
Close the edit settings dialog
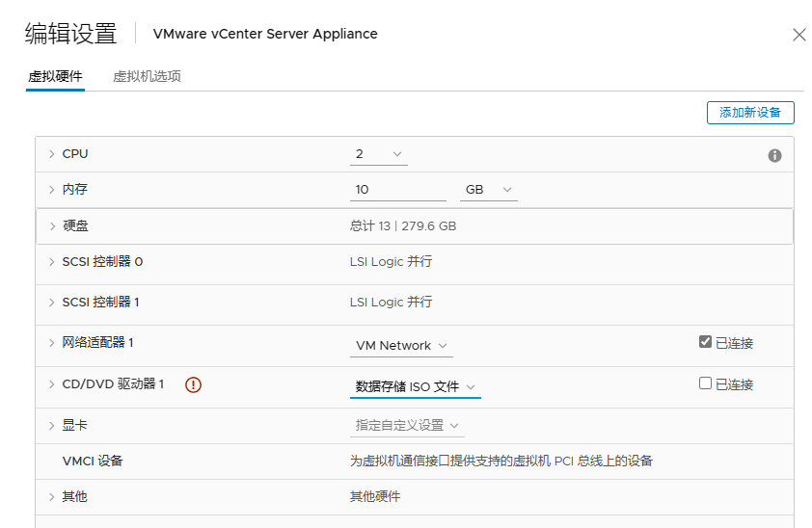[x=798, y=35]
